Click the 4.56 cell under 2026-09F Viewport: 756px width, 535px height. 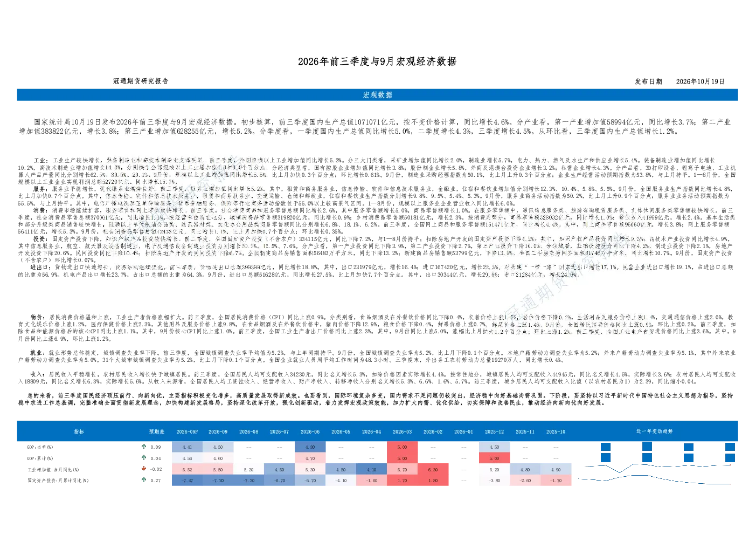187,458
